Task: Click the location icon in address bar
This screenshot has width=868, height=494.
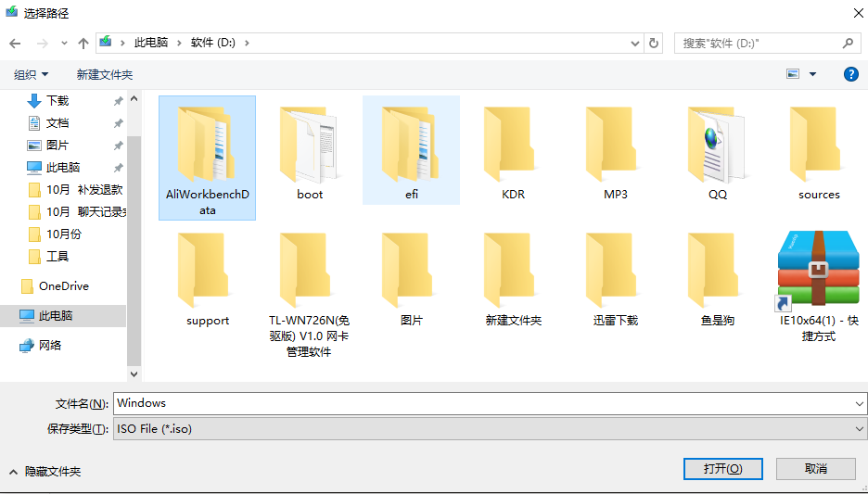Action: (105, 42)
